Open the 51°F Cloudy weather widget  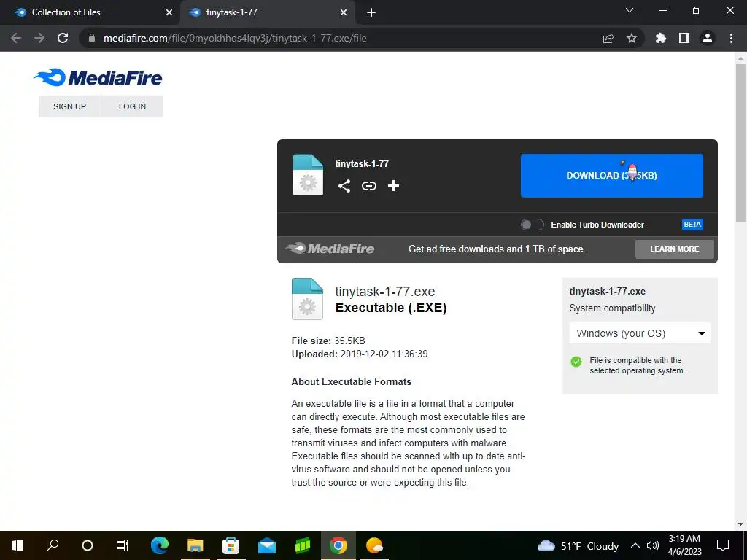point(578,545)
